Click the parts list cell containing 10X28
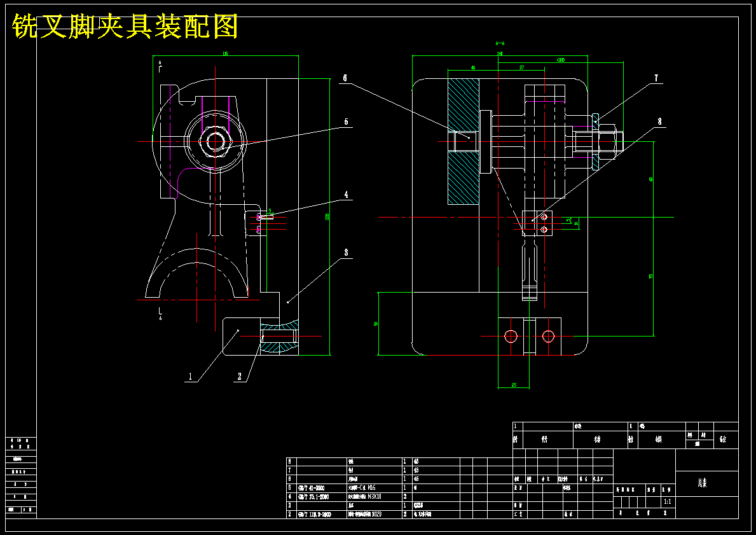The width and height of the screenshot is (756, 535). 375,514
